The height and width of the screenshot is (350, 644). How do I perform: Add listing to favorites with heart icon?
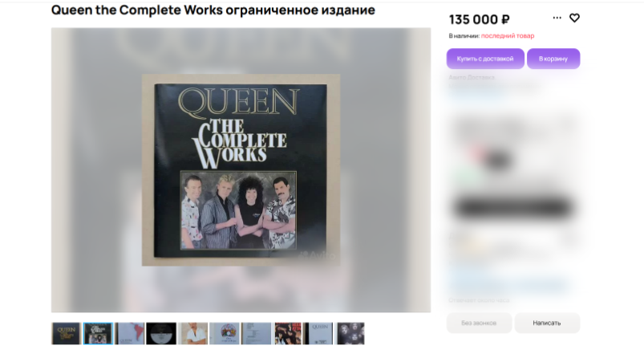point(574,18)
